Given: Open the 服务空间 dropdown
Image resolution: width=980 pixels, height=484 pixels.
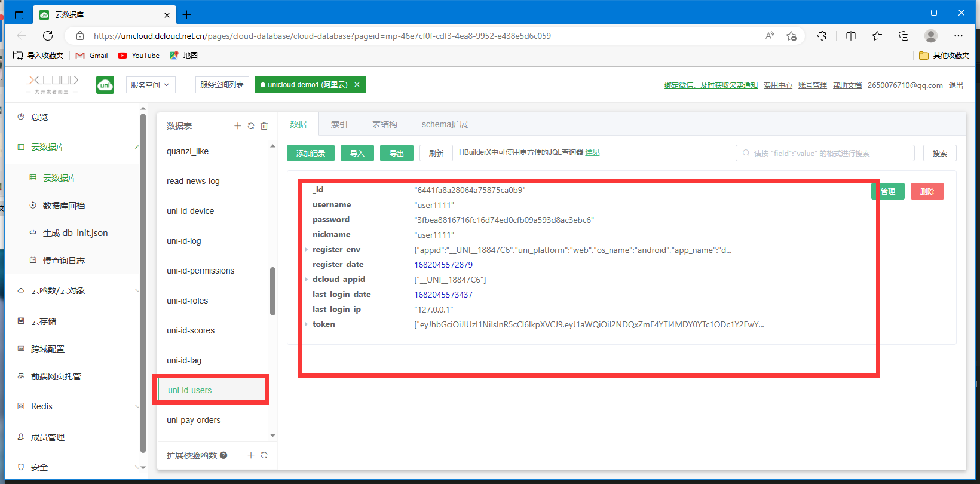Looking at the screenshot, I should 150,85.
